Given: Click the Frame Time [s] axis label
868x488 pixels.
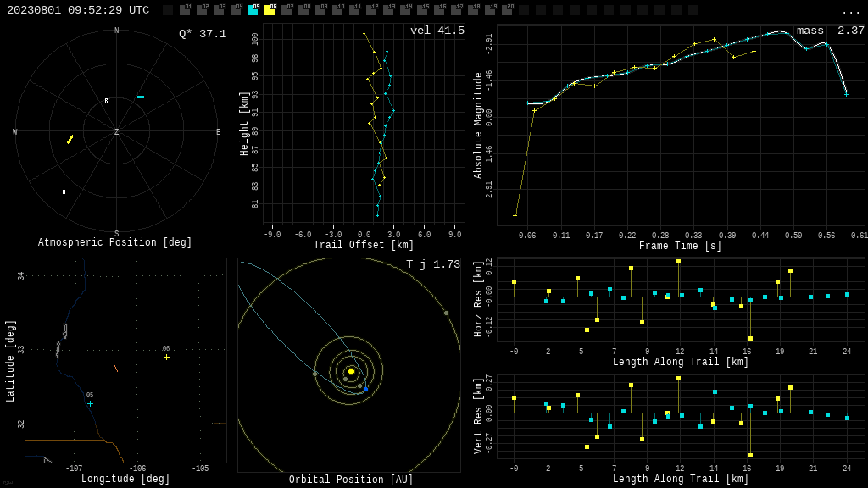Looking at the screenshot, I should coord(681,246).
